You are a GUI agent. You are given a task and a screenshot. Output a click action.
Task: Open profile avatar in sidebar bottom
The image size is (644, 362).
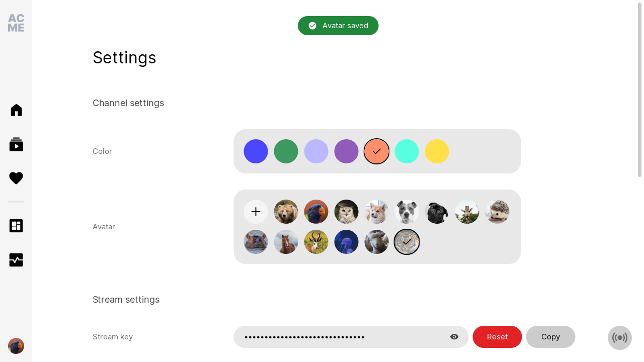point(16,346)
